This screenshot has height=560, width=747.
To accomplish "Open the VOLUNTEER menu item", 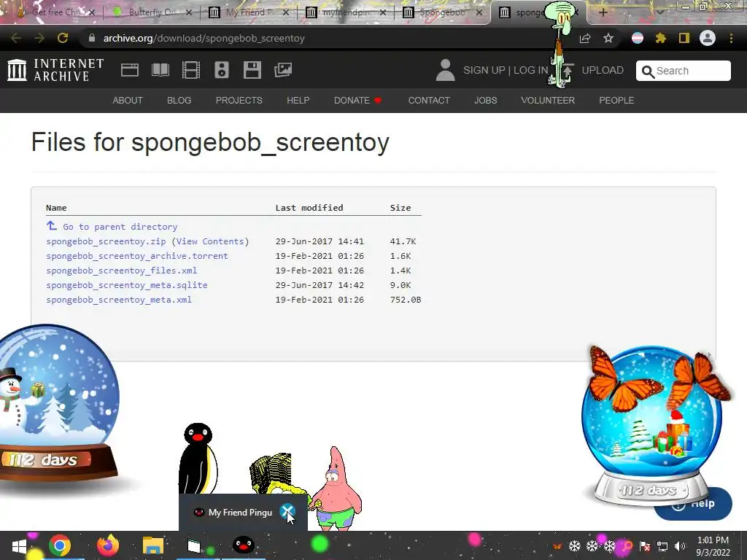I will 548,101.
